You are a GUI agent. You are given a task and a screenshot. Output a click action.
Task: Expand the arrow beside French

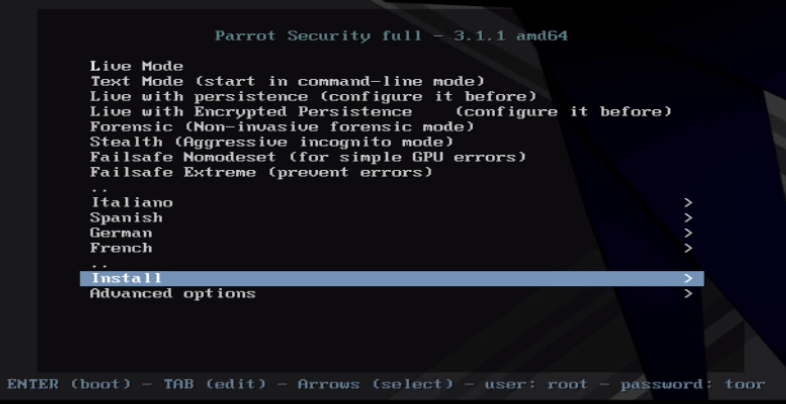click(688, 247)
